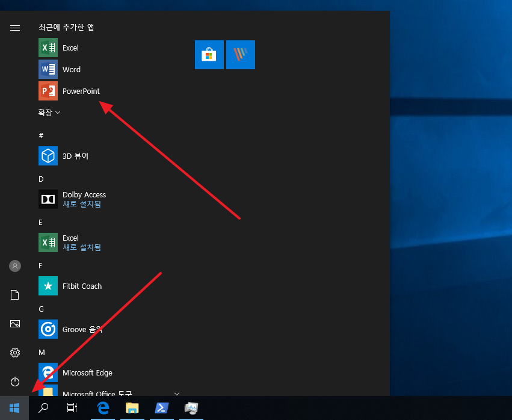Click the G letter header
Viewport: 512px width, 420px height.
click(41, 309)
